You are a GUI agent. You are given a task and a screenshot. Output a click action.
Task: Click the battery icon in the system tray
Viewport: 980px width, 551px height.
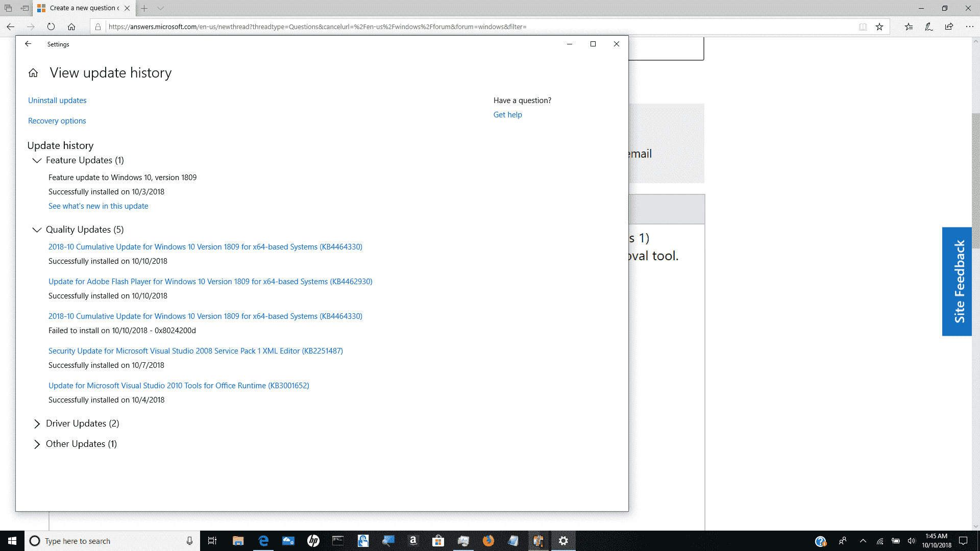pyautogui.click(x=895, y=541)
